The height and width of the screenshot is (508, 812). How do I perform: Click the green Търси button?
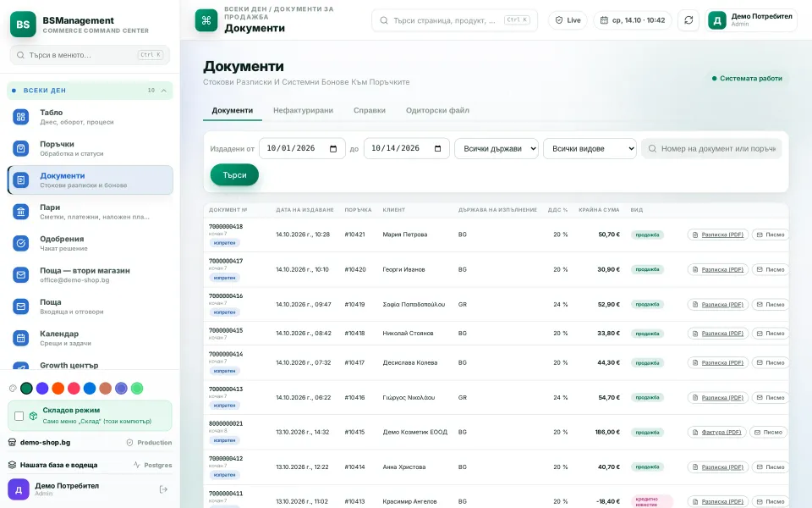click(234, 175)
